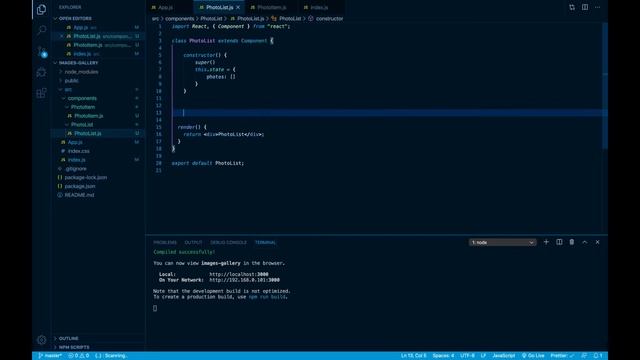Open the Run and Debug view
The image size is (640, 360).
point(41,73)
